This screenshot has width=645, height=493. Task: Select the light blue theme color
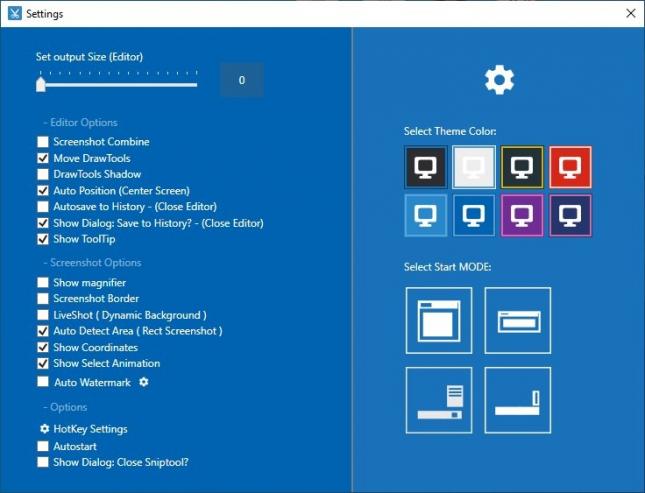tap(425, 216)
